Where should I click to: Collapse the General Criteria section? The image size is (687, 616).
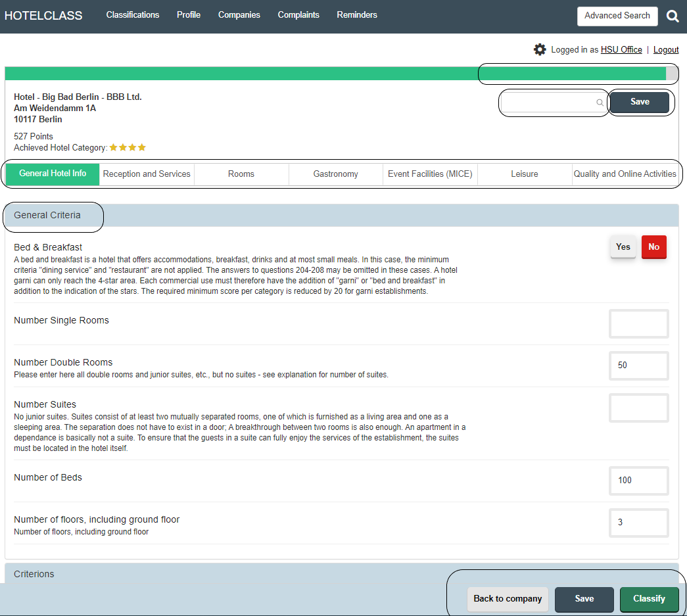pyautogui.click(x=47, y=216)
